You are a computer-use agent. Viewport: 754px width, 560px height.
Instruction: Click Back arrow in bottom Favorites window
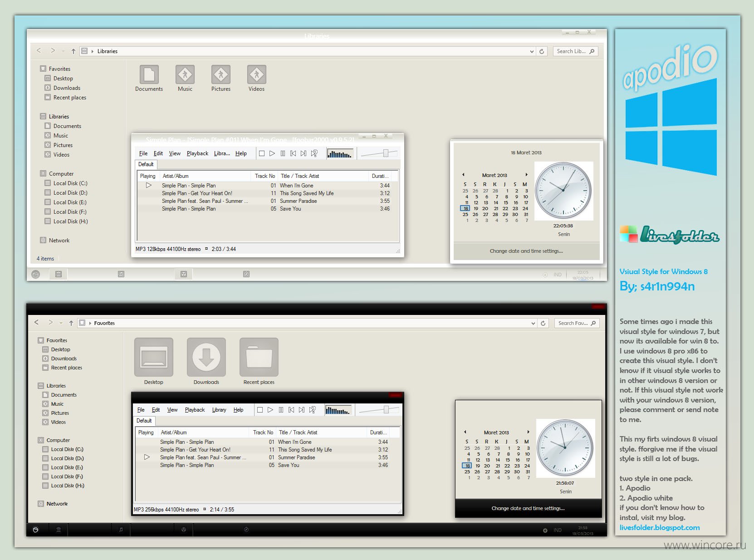tap(37, 322)
